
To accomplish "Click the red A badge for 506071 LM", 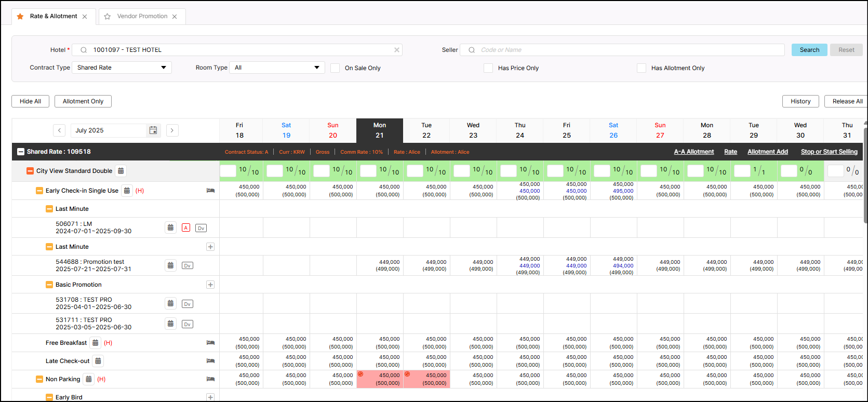I will (x=186, y=228).
